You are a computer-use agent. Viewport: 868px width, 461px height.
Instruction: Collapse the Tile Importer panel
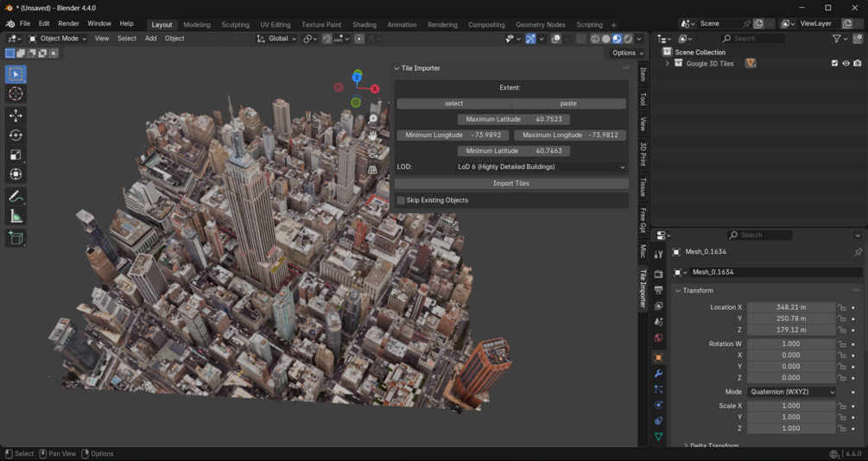click(x=396, y=68)
